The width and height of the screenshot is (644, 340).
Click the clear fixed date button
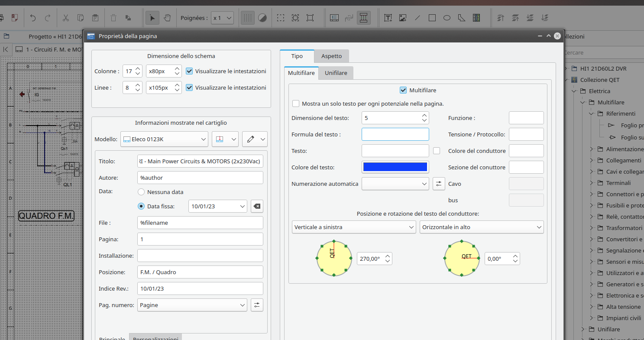[257, 206]
